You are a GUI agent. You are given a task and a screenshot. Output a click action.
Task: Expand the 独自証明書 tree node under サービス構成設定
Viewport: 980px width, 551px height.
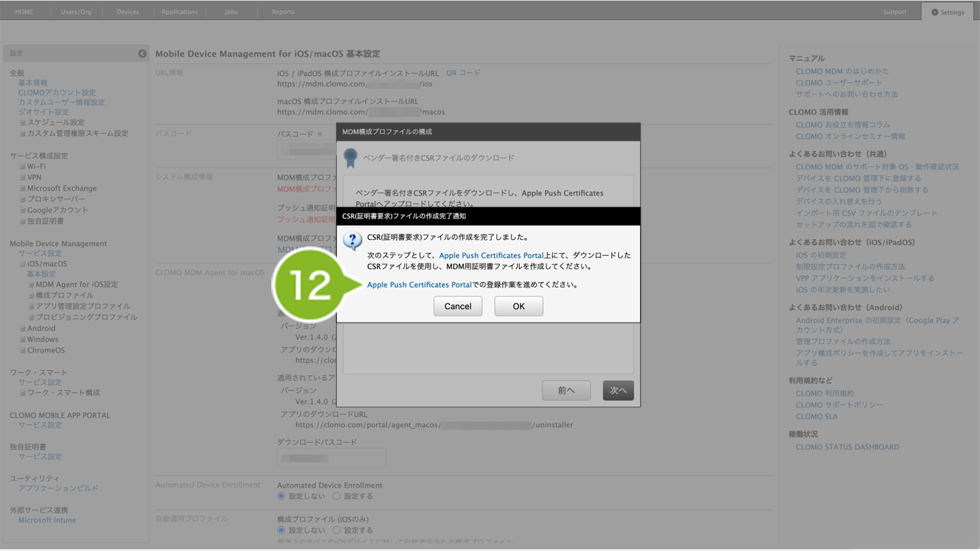(23, 221)
